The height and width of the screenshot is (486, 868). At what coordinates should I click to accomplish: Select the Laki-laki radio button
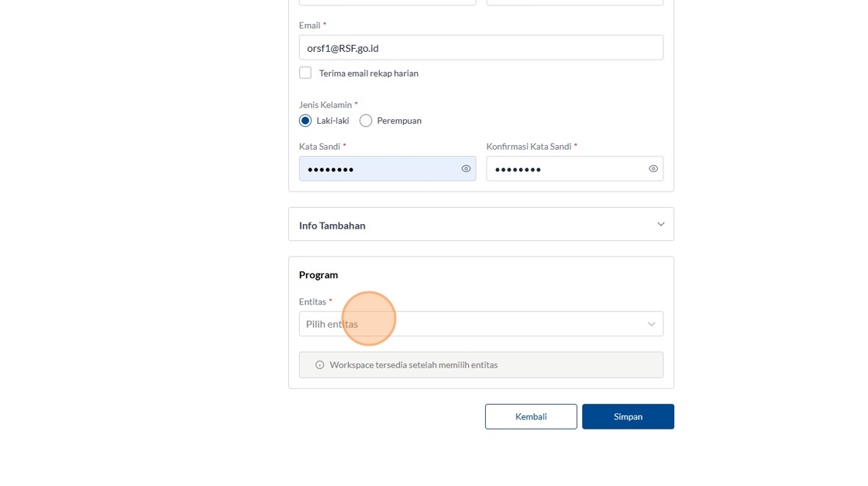point(305,121)
